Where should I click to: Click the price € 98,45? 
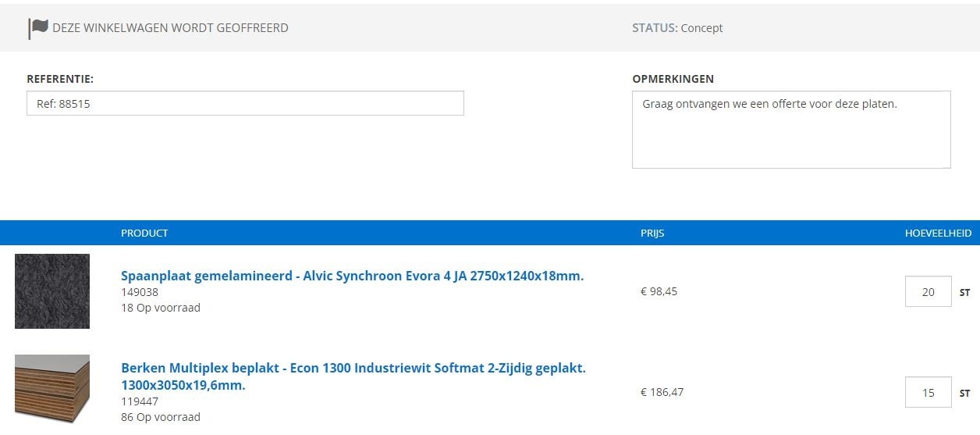(659, 291)
